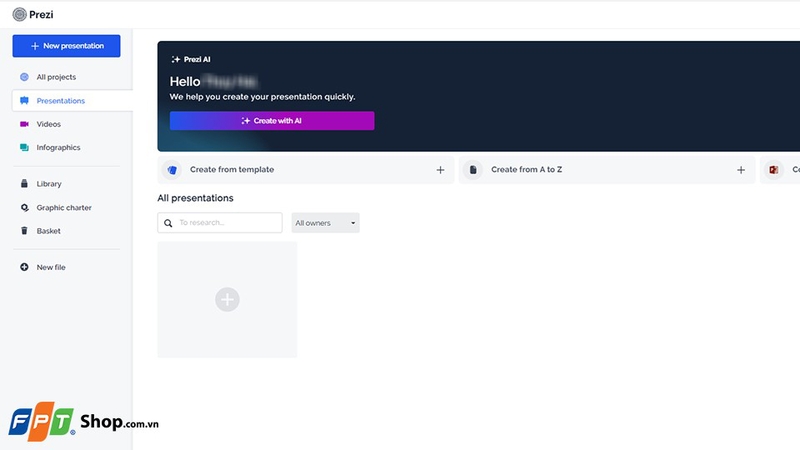The image size is (800, 450).
Task: Click plus icon on Create from template
Action: (x=440, y=170)
